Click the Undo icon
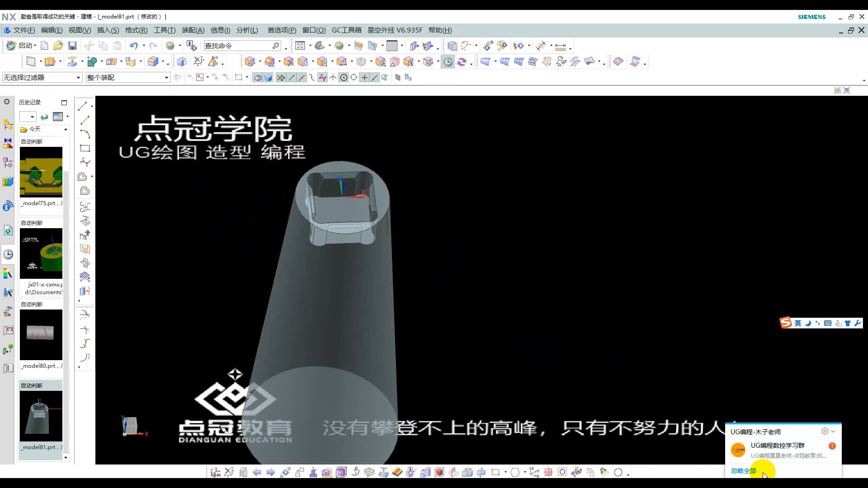The image size is (868, 488). pyautogui.click(x=134, y=45)
